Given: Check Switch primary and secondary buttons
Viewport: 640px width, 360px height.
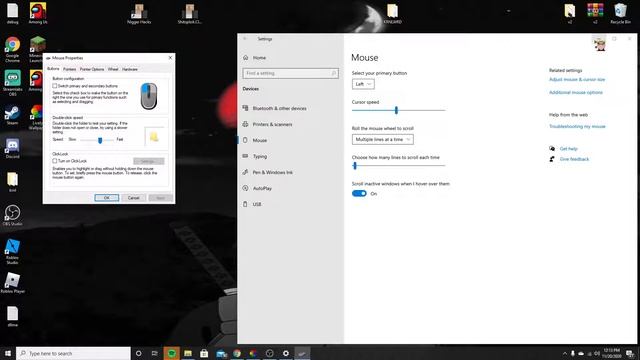Looking at the screenshot, I should (x=54, y=86).
